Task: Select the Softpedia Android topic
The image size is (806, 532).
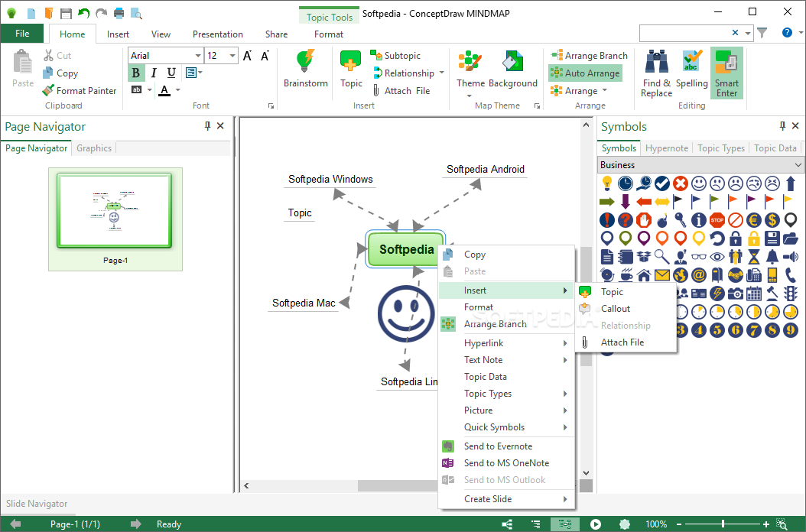Action: (486, 169)
